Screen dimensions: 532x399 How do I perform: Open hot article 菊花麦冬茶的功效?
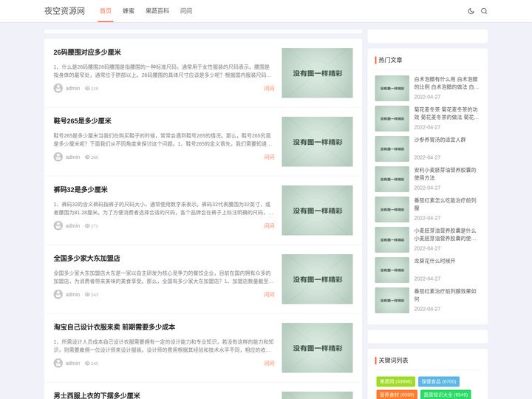(x=446, y=113)
